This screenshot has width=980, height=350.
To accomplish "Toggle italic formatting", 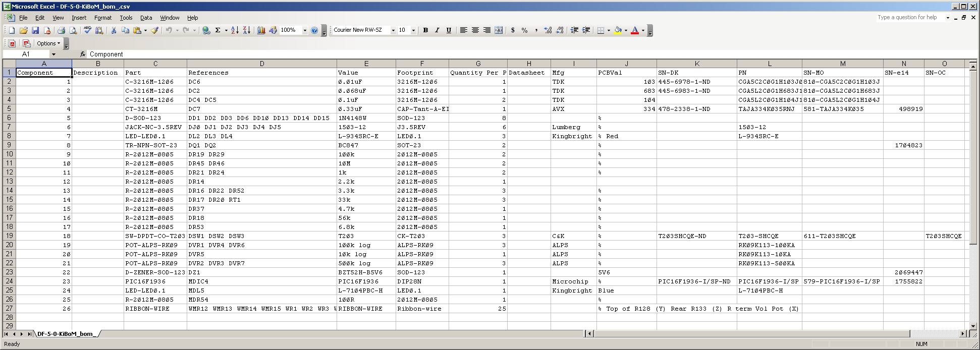I will coord(437,30).
